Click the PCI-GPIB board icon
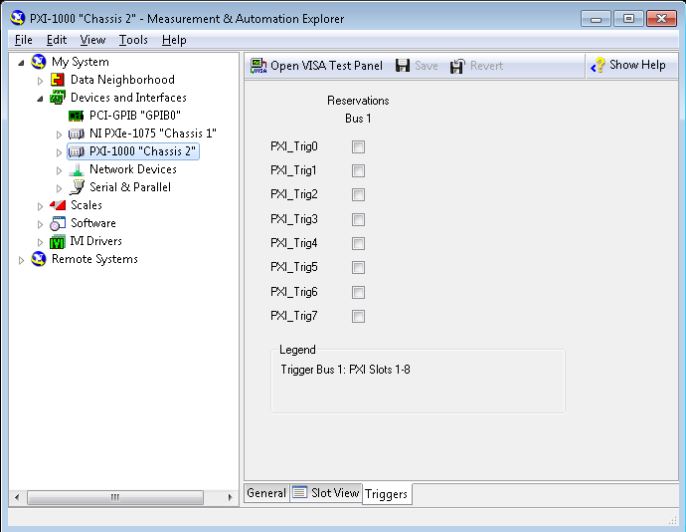The height and width of the screenshot is (532, 686). 76,116
